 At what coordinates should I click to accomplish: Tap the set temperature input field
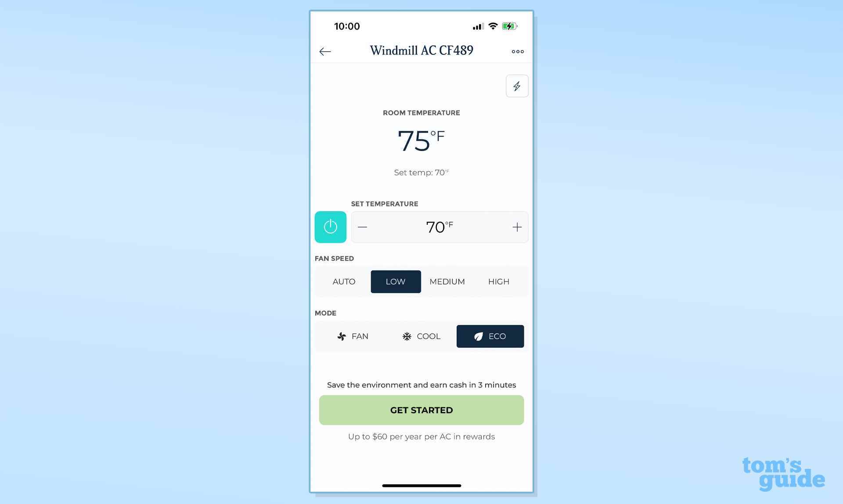point(439,227)
